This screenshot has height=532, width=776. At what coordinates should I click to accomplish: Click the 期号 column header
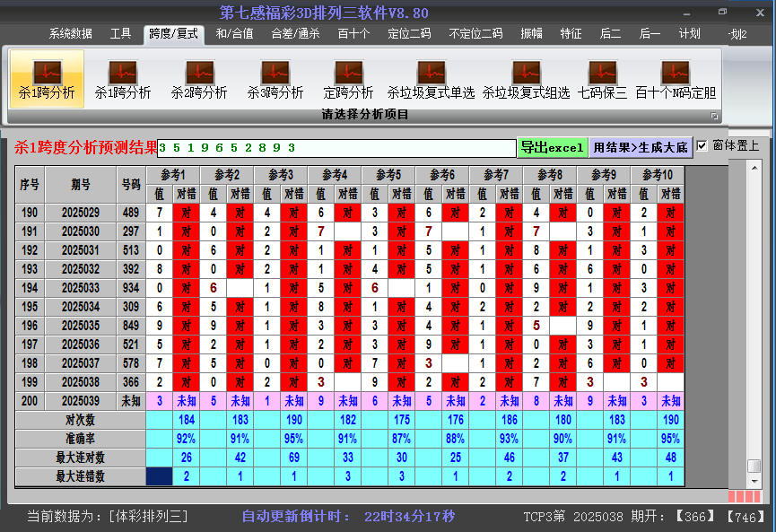[81, 185]
